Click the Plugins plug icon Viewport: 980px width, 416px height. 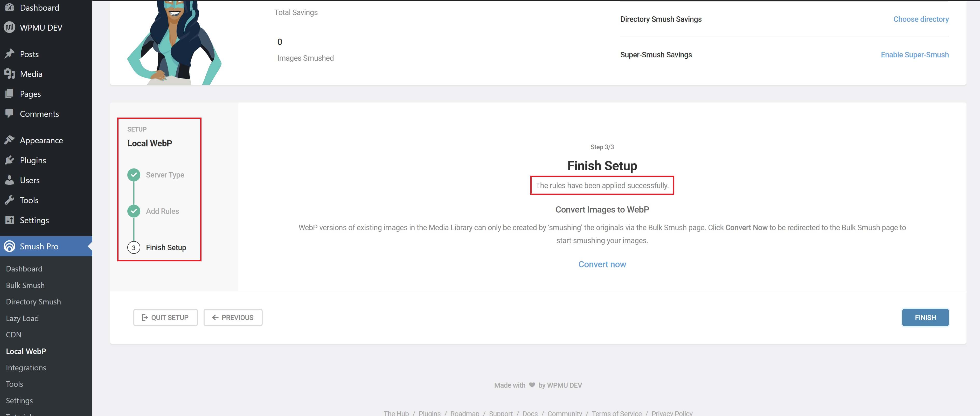click(10, 160)
